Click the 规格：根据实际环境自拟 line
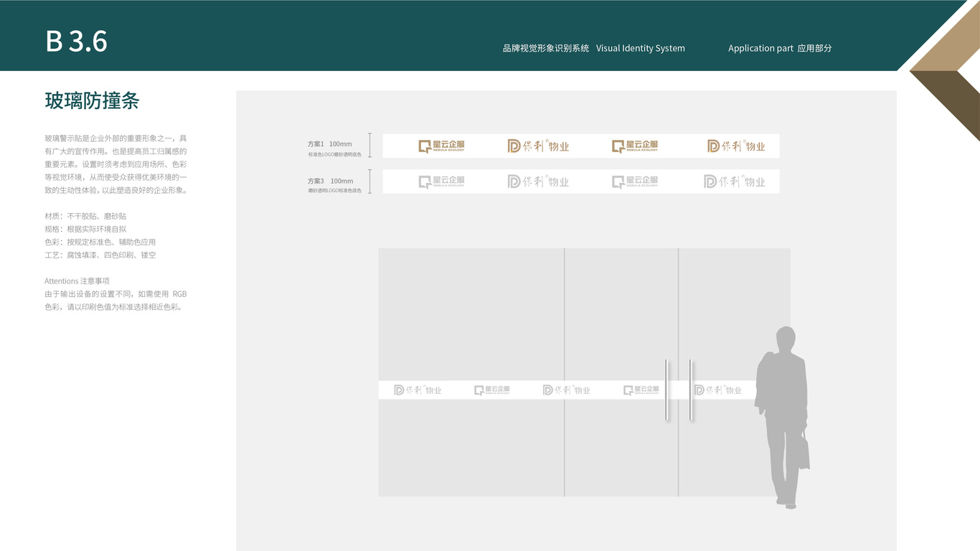 tap(85, 229)
